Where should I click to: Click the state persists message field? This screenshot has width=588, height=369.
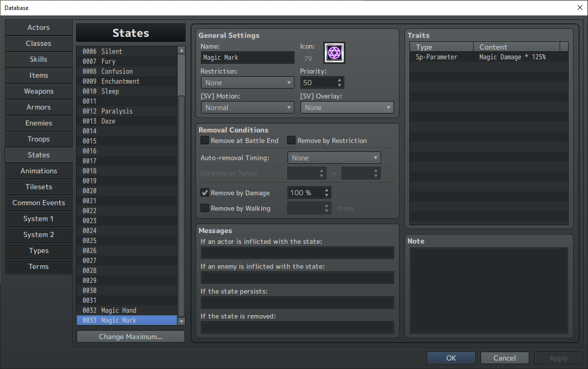(297, 303)
